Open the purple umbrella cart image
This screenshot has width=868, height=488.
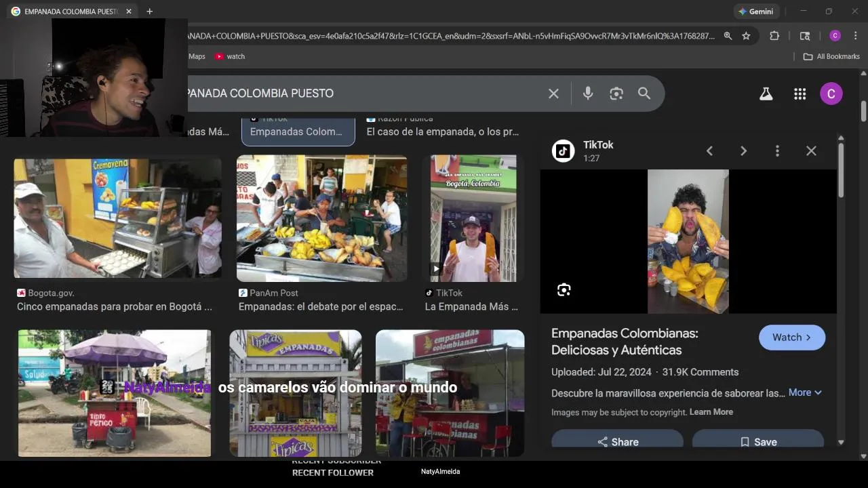pyautogui.click(x=115, y=393)
